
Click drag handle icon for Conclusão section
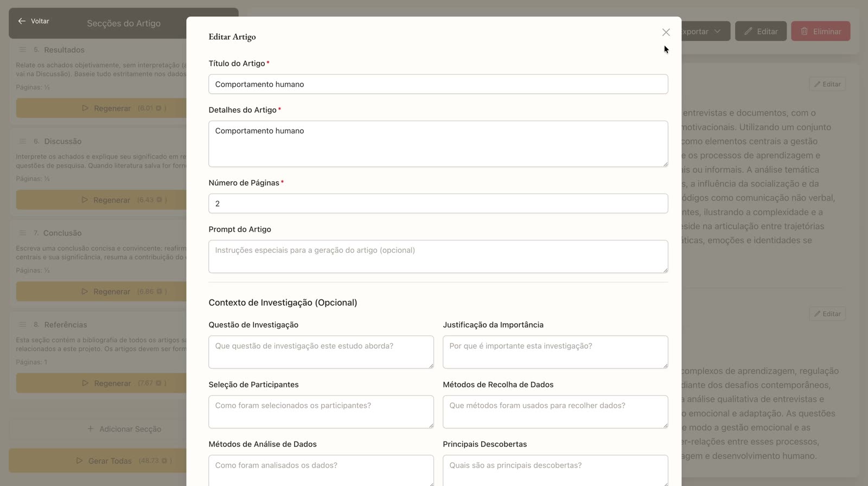(x=23, y=233)
